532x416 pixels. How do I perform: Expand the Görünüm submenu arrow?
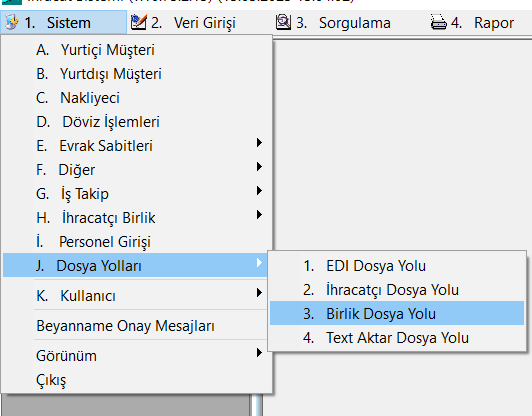(x=259, y=353)
